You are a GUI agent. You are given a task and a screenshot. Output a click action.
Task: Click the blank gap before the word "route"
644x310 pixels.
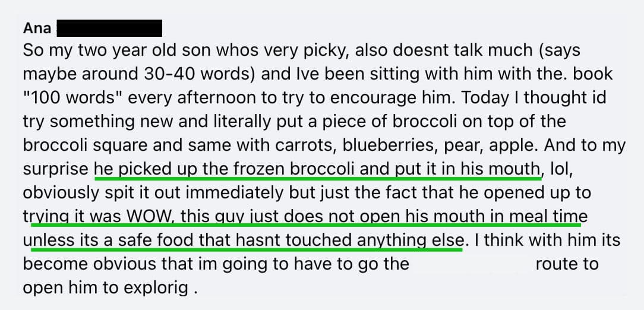(x=472, y=264)
